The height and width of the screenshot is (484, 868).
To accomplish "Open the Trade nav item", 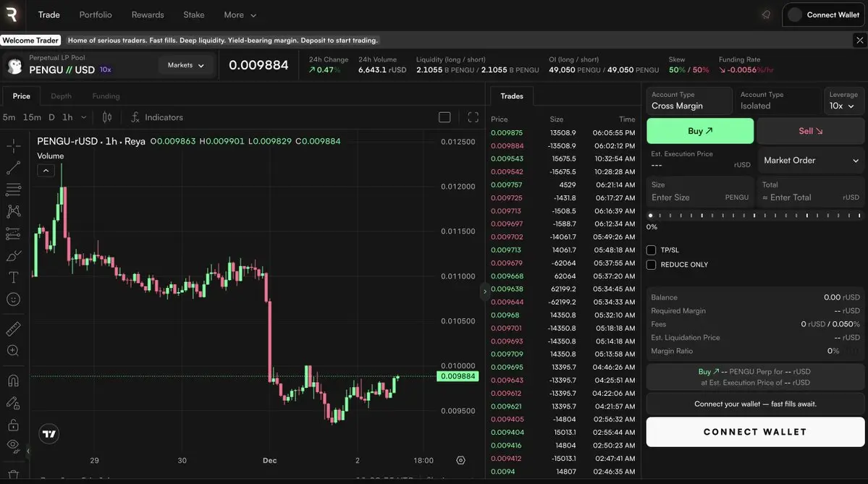I will [49, 15].
